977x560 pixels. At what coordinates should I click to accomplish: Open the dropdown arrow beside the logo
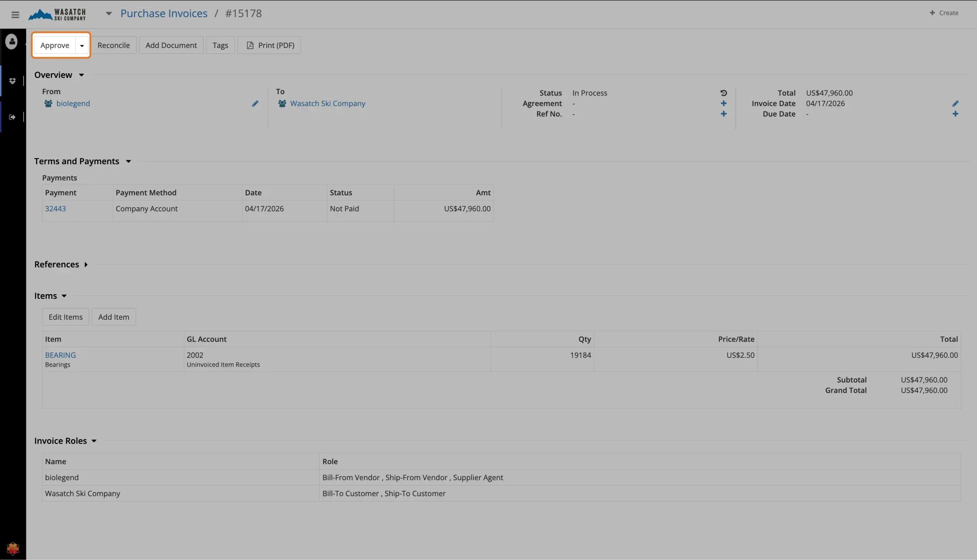click(x=109, y=14)
